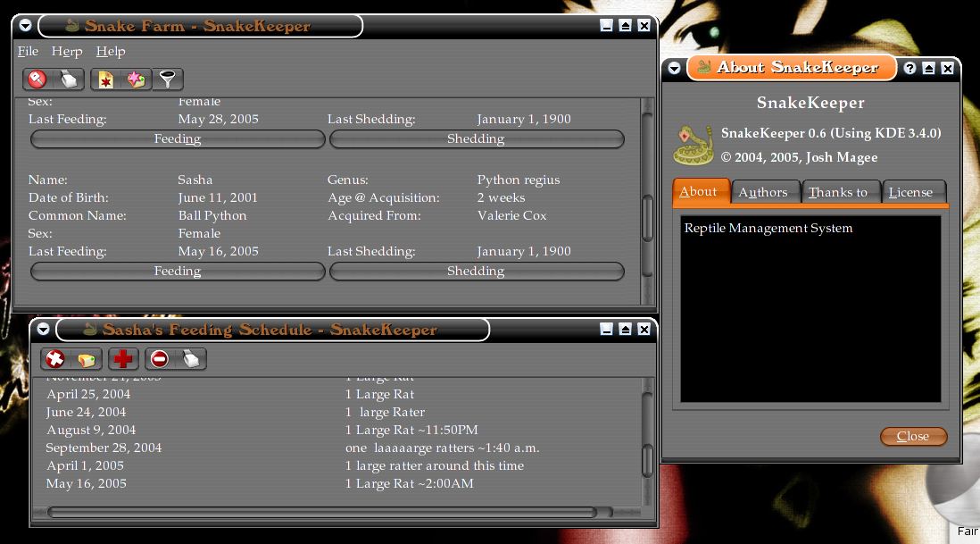This screenshot has height=544, width=980.
Task: Click Sasha's Feeding button
Action: click(x=178, y=271)
